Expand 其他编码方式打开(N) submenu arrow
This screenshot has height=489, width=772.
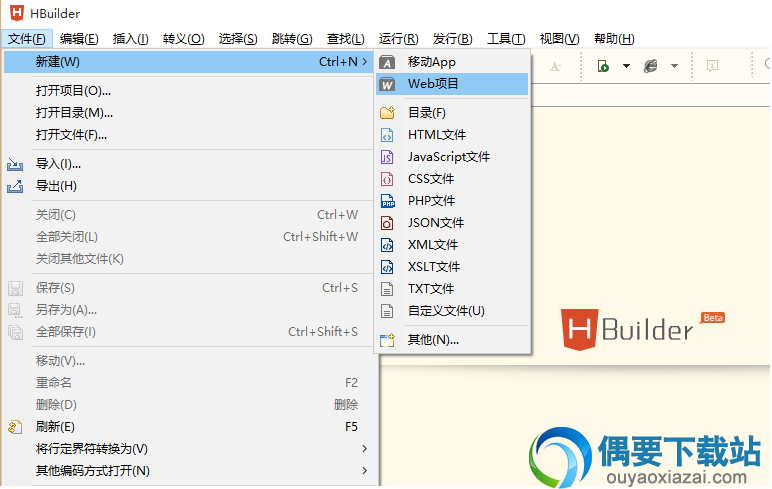coord(365,471)
